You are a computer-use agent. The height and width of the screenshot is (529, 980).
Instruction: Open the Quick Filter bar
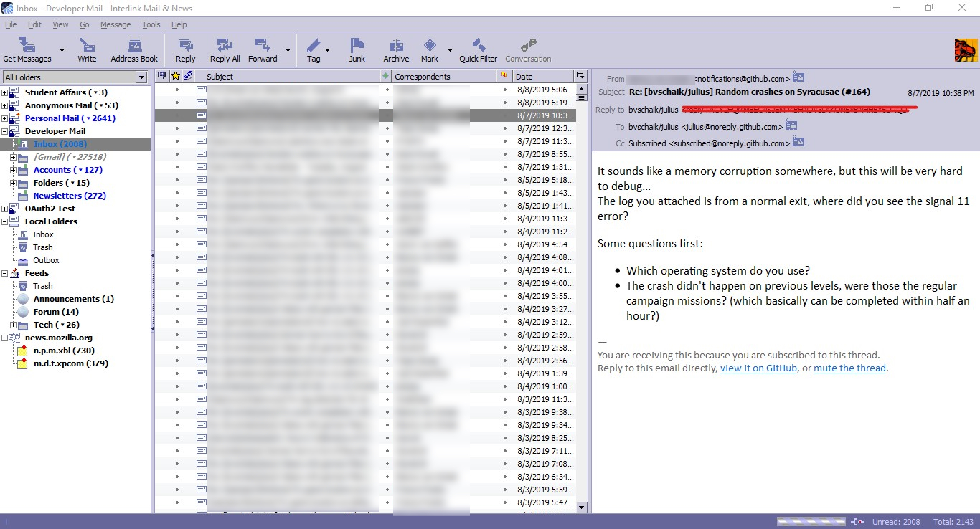point(479,50)
